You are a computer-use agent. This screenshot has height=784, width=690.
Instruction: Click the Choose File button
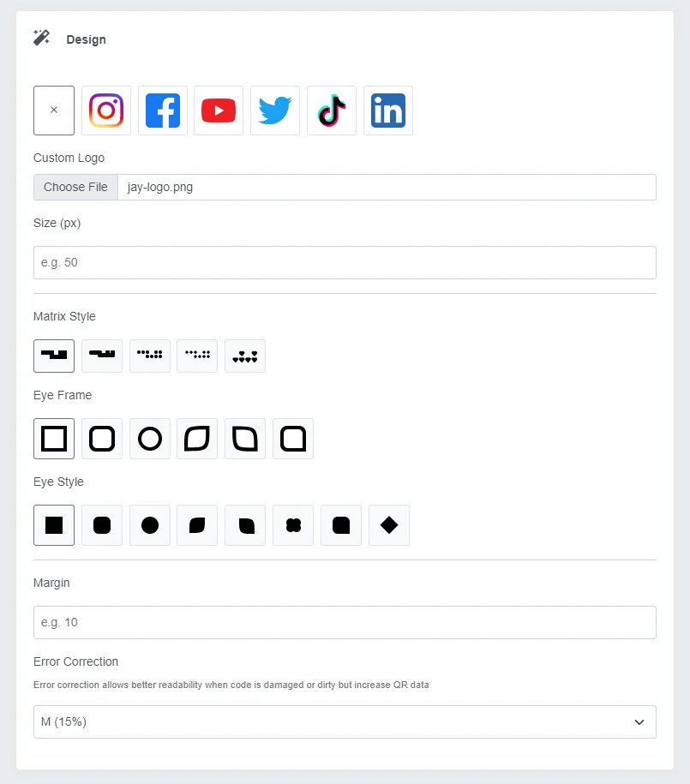click(x=75, y=187)
